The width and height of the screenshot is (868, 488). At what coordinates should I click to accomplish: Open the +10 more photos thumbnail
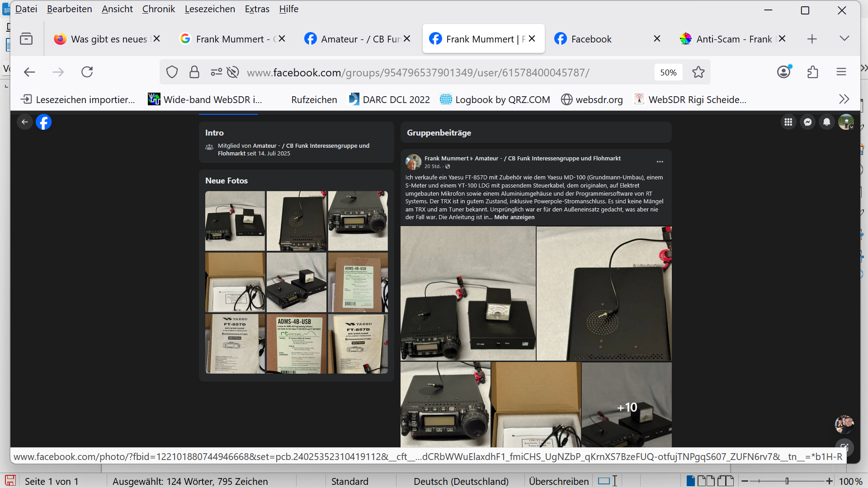627,407
